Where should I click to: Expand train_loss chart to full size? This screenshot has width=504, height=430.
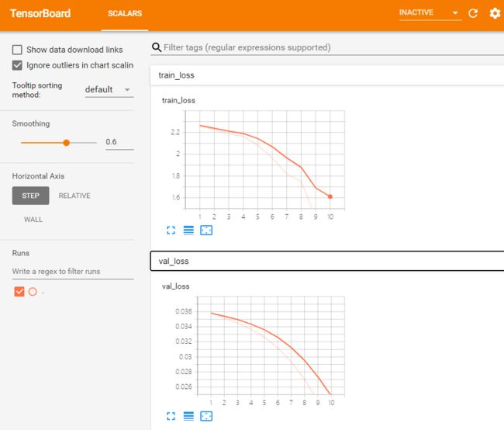[171, 230]
